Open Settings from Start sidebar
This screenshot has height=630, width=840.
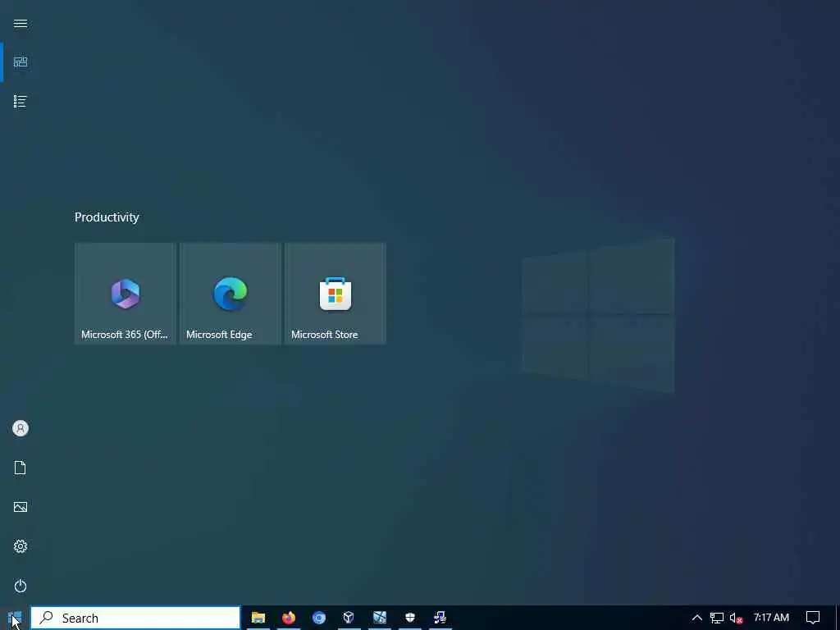(21, 546)
